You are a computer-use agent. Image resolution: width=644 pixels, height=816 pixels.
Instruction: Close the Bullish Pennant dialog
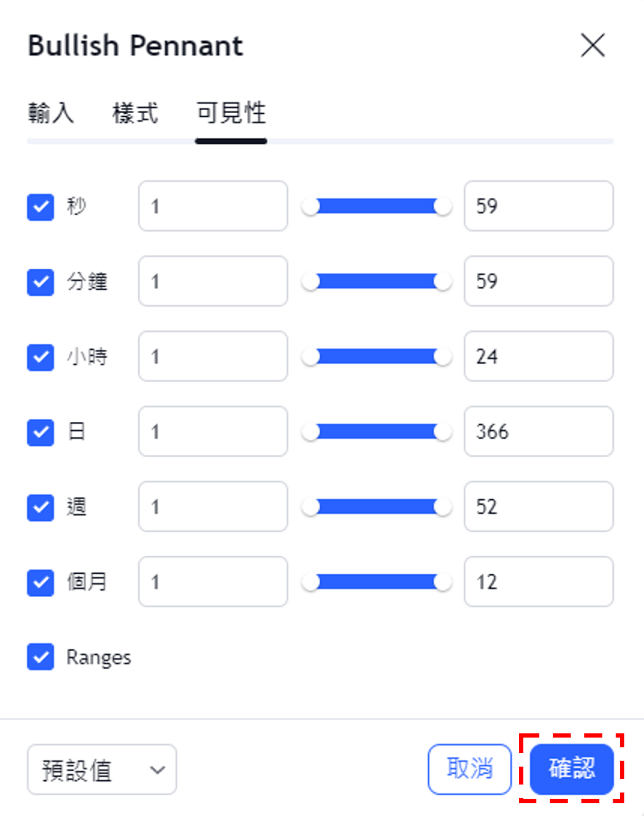coord(593,45)
